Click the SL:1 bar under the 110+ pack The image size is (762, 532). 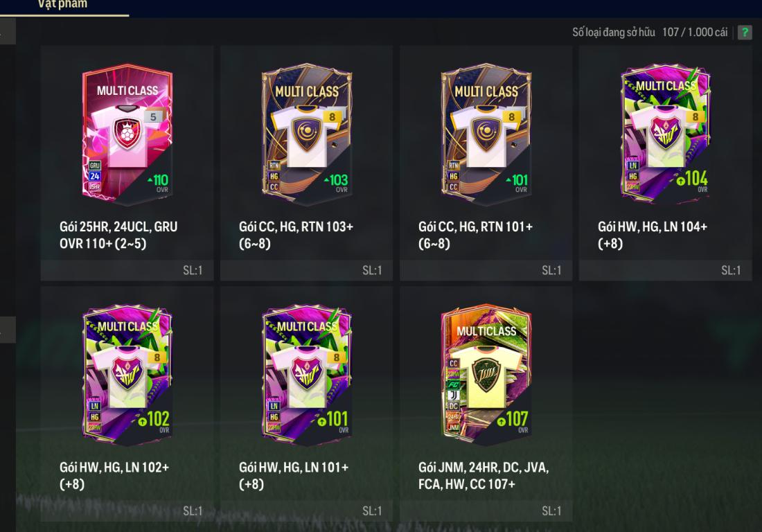click(x=127, y=270)
